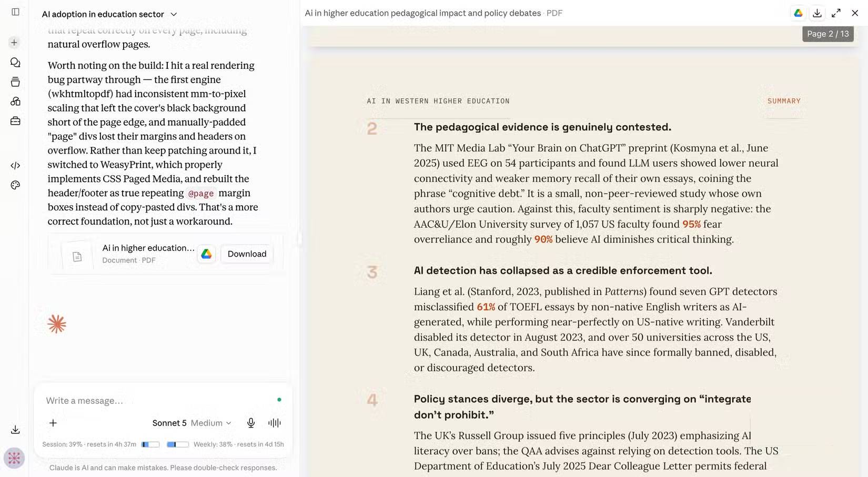Save file card PDF to Google Drive

pos(206,254)
